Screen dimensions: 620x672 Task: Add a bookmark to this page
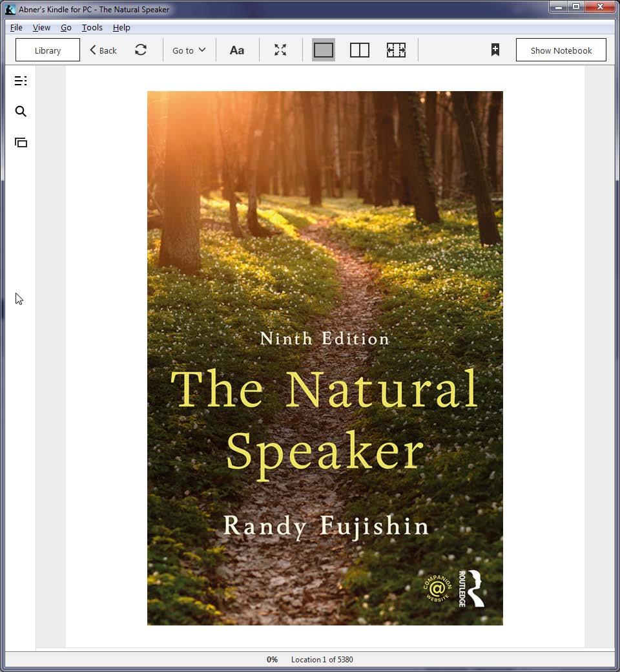tap(495, 50)
